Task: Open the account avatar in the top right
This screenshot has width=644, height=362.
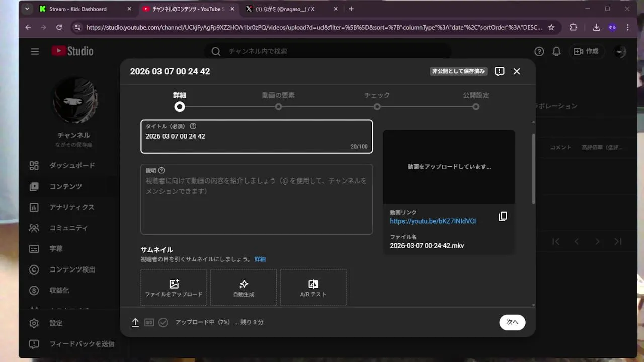Action: (620, 51)
